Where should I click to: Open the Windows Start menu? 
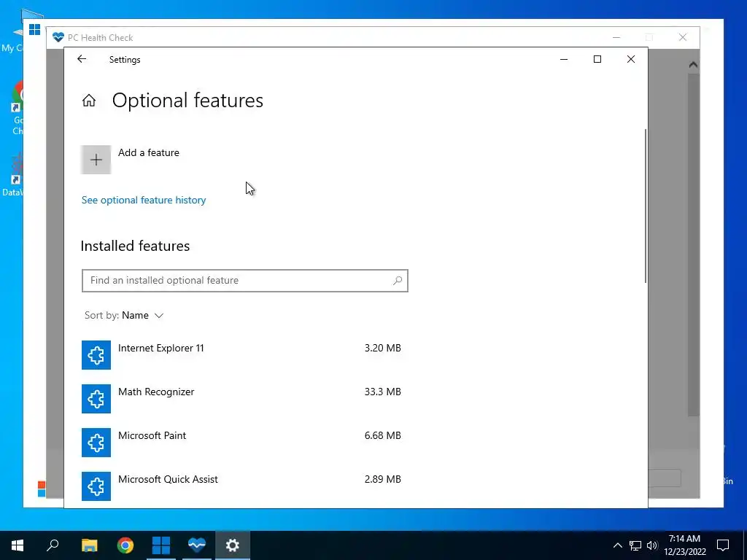[x=18, y=545]
